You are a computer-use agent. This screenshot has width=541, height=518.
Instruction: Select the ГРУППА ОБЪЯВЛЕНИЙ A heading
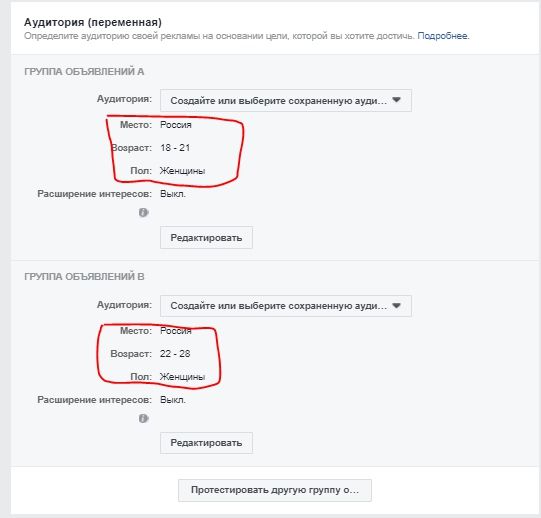tap(84, 72)
